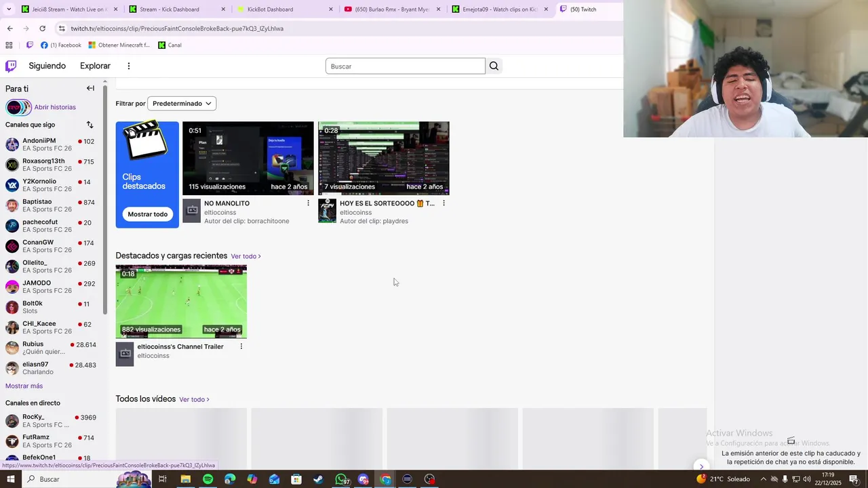
Task: Play the NO MANOLITO clip thumbnail
Action: coord(248,158)
